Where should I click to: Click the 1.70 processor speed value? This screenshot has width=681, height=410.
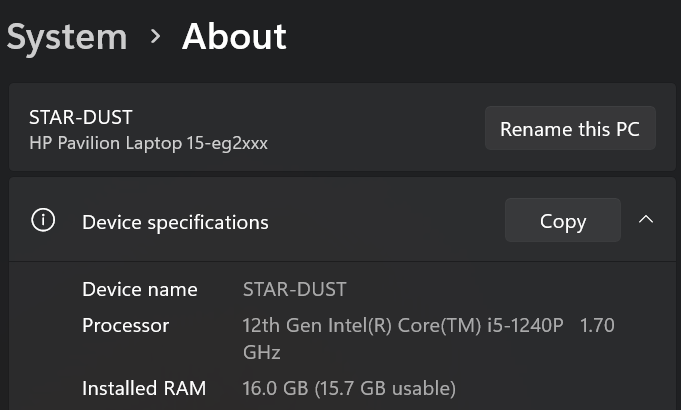[597, 326]
